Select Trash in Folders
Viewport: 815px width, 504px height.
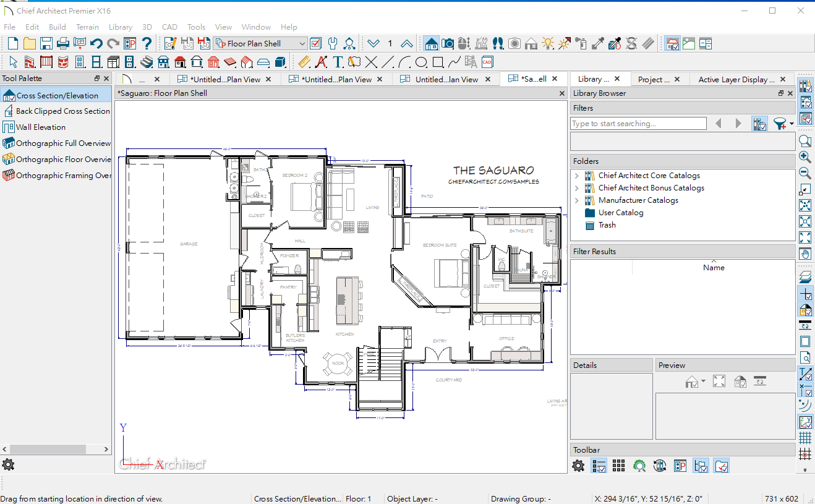[607, 225]
